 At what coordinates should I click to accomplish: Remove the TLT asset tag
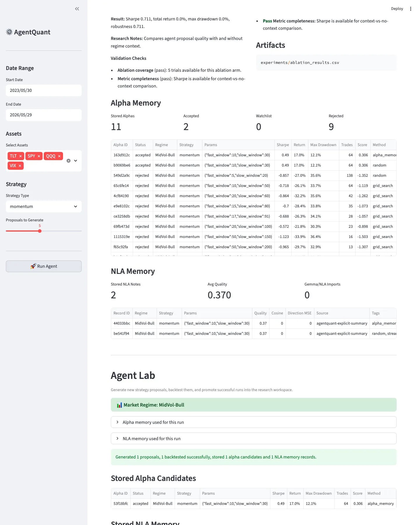coord(20,156)
